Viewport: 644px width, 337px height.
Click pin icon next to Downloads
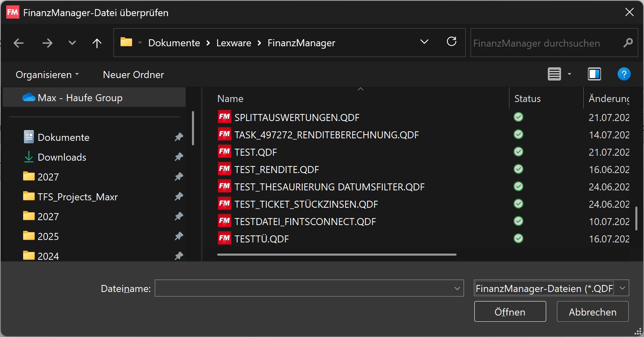click(179, 157)
